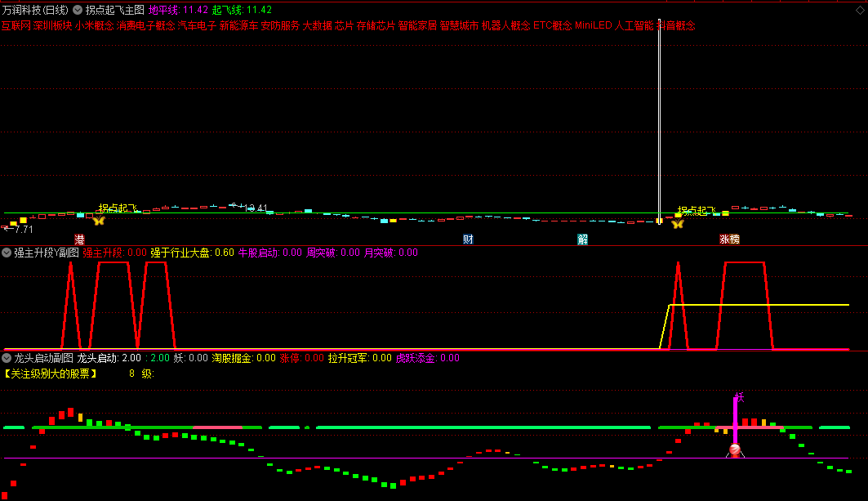Open the 汽车电子 concept tag

[x=197, y=25]
